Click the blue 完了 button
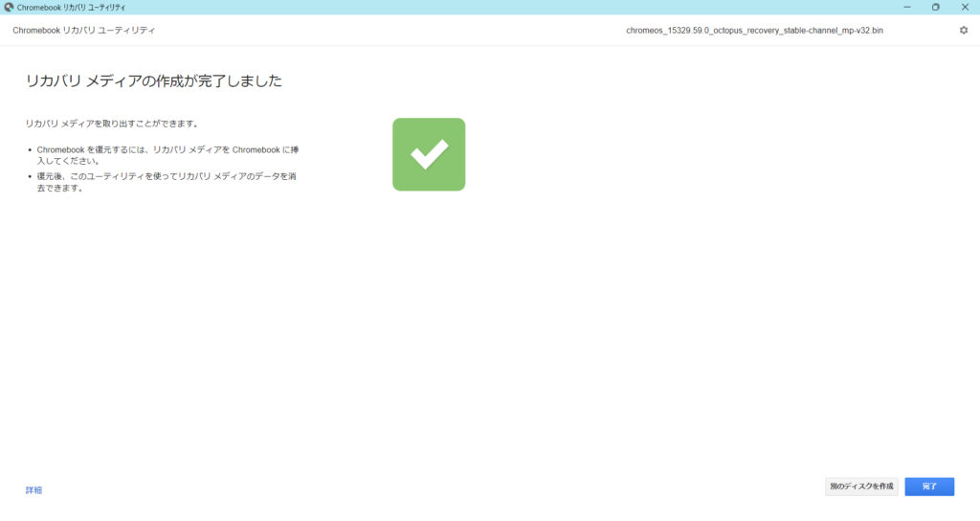 click(929, 487)
